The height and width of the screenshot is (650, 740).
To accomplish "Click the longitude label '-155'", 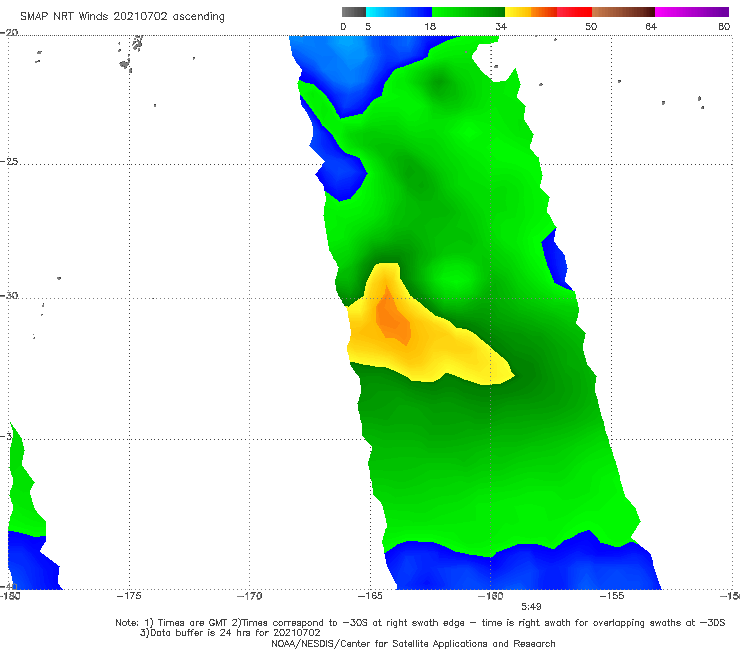I will [612, 596].
